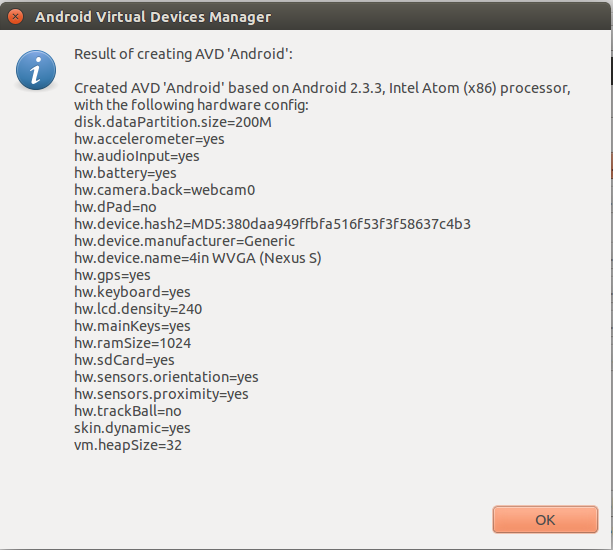Click the hw.device.name Nexus S line

pos(198,258)
